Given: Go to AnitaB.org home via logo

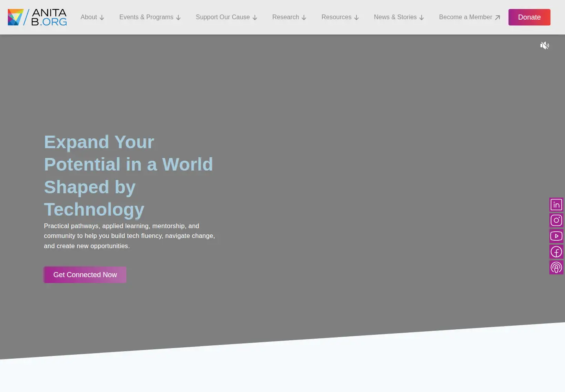Looking at the screenshot, I should (x=37, y=17).
